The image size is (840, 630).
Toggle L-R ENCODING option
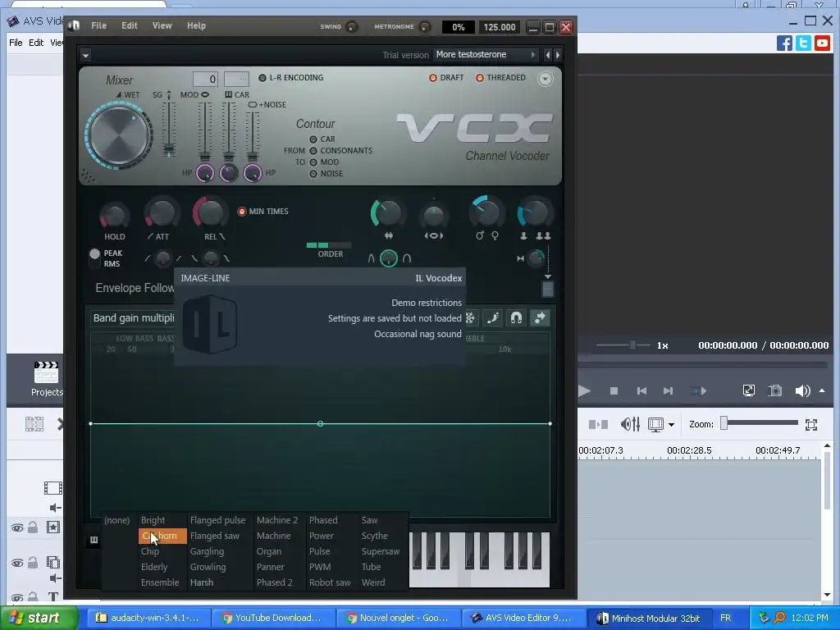point(291,78)
